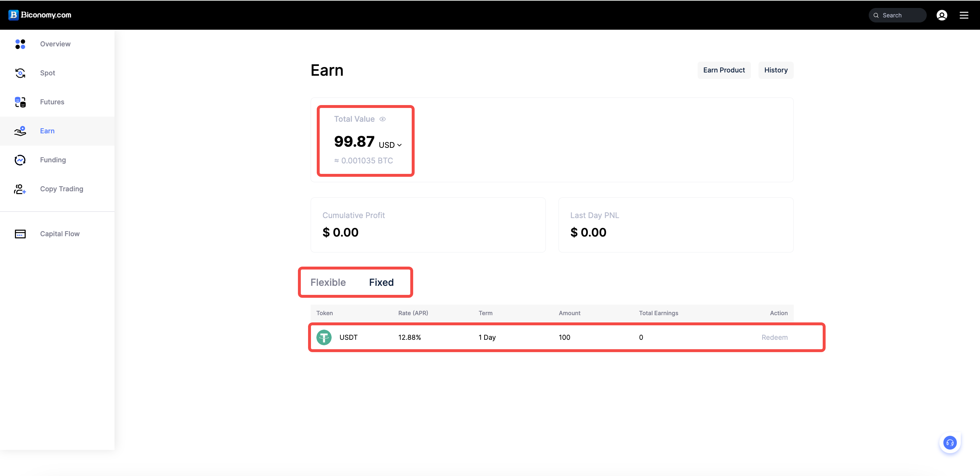980x476 pixels.
Task: Click the Biconomy logo in header
Action: pos(40,15)
